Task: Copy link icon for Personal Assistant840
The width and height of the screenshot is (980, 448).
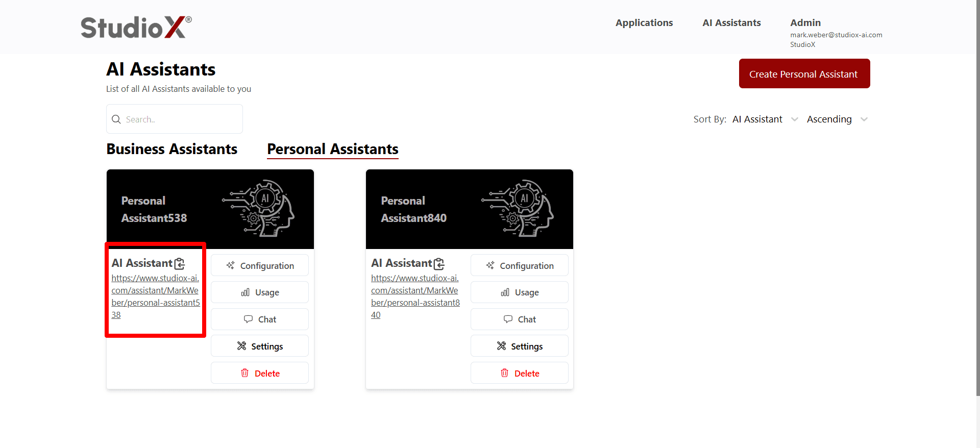Action: [439, 264]
